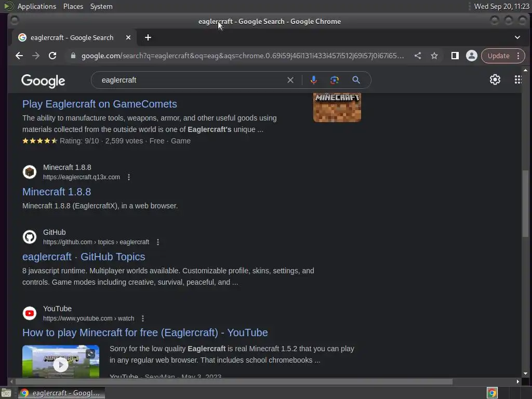The height and width of the screenshot is (399, 532).
Task: Open a new tab
Action: (148, 37)
